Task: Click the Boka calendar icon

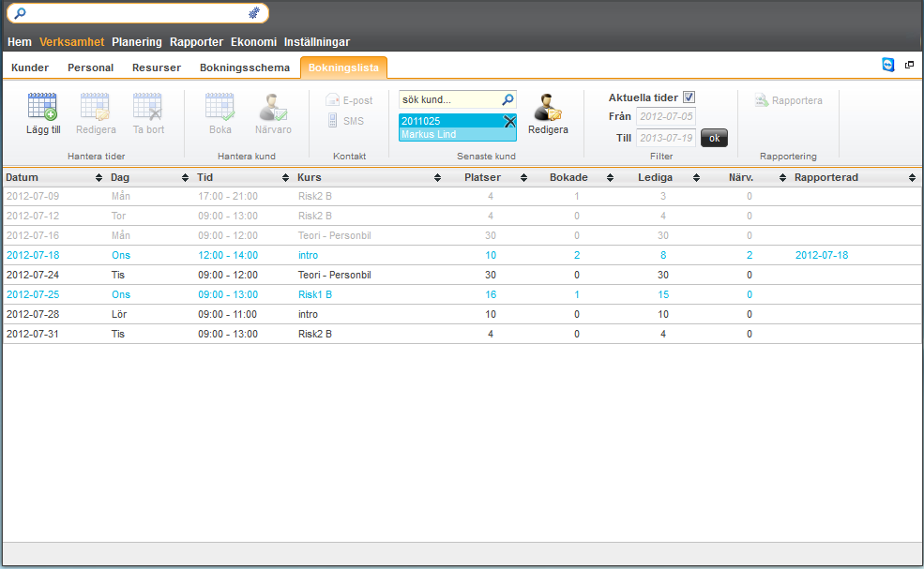Action: 220,107
